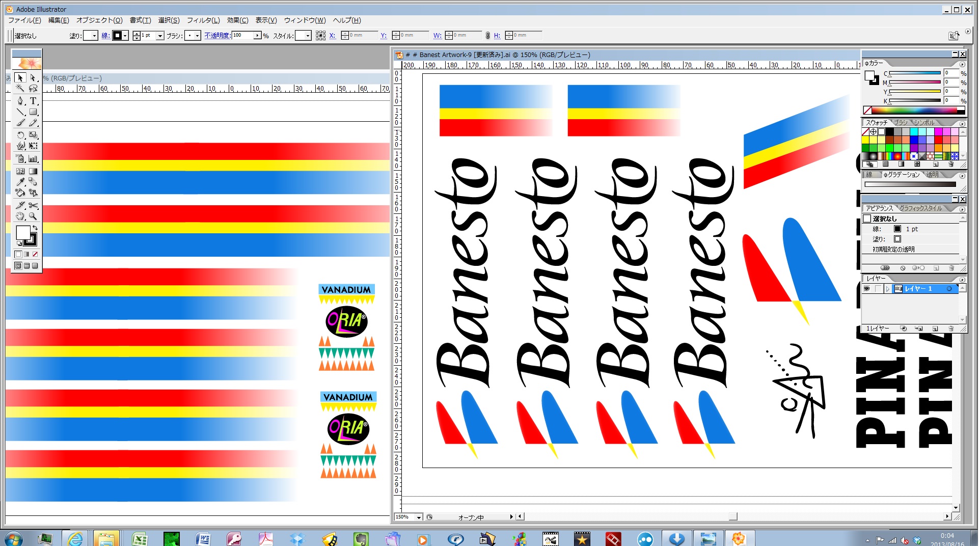
Task: Select the Lasso tool
Action: click(33, 89)
